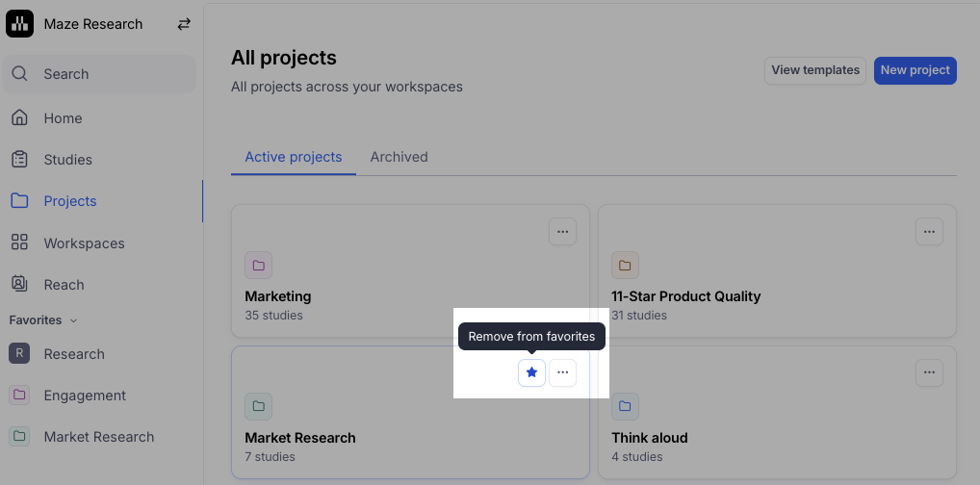The height and width of the screenshot is (485, 980).
Task: Click the Search magnifier icon
Action: tap(19, 74)
